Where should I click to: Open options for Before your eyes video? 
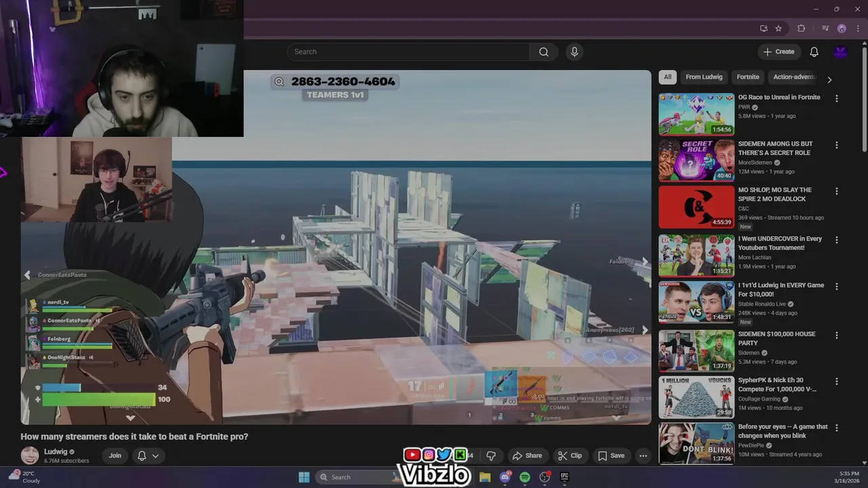836,428
